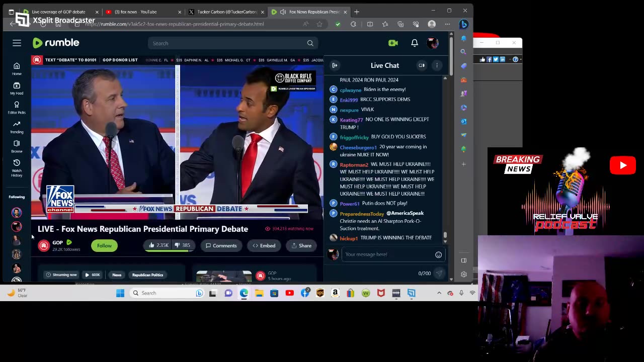Click the Following avatar at top of list
This screenshot has height=362, width=644.
point(17,213)
